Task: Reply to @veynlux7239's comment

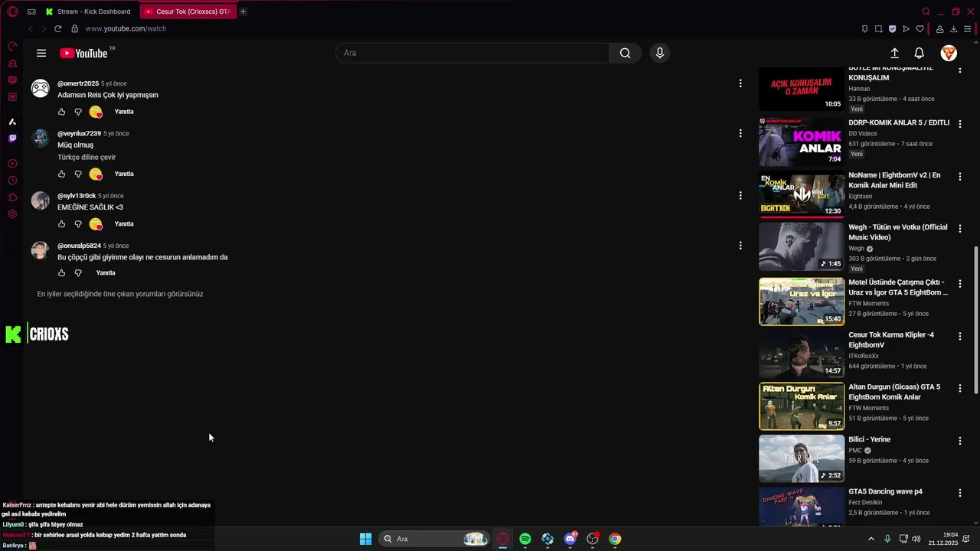Action: 124,174
